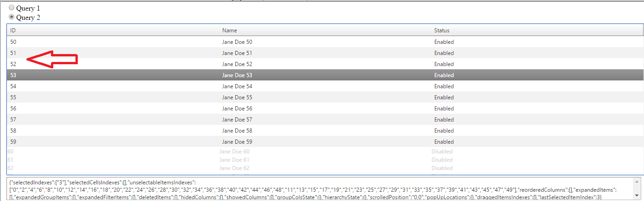Select the Jane Doe 54 row
644x201 pixels.
click(237, 86)
